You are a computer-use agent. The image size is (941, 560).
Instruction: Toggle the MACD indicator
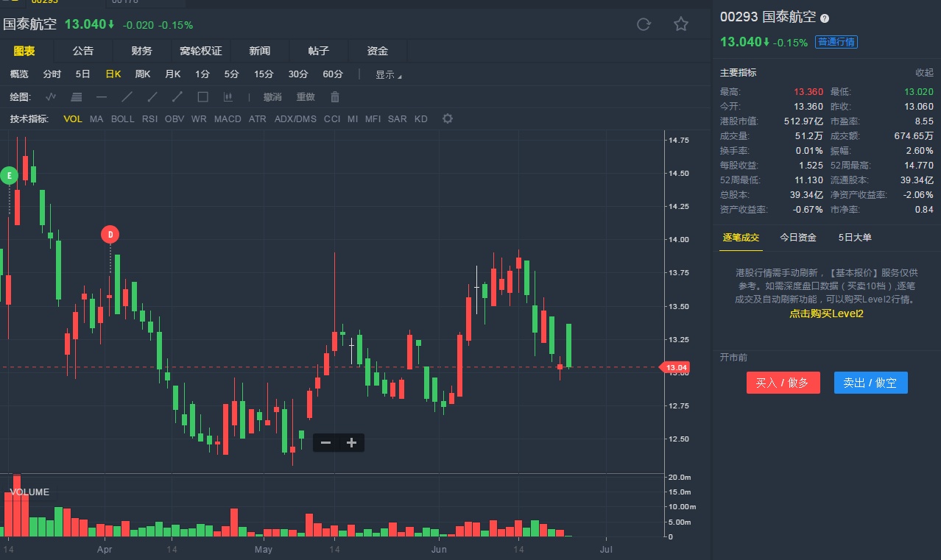coord(228,118)
